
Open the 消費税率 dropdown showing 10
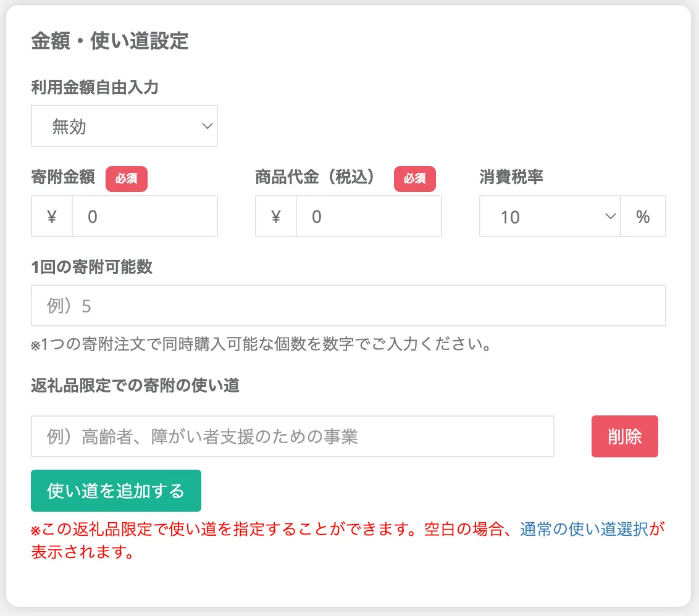(550, 216)
